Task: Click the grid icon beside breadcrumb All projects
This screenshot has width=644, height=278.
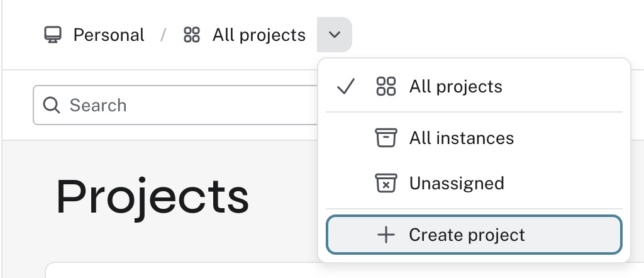Action: click(191, 35)
